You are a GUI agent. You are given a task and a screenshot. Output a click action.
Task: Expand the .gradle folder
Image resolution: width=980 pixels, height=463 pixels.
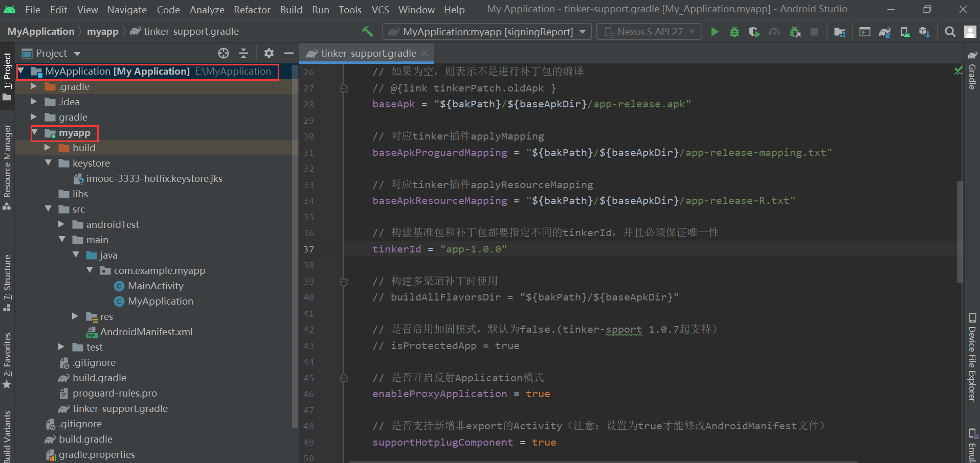point(34,86)
